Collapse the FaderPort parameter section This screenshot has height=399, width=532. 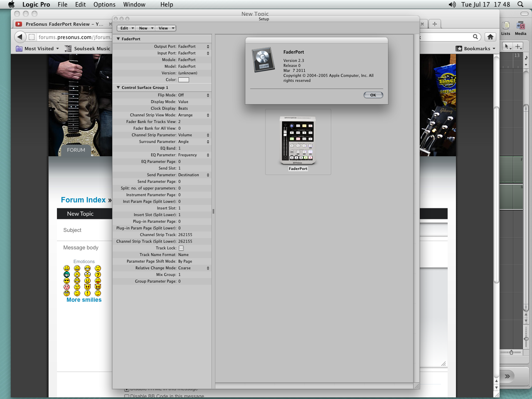pos(118,39)
